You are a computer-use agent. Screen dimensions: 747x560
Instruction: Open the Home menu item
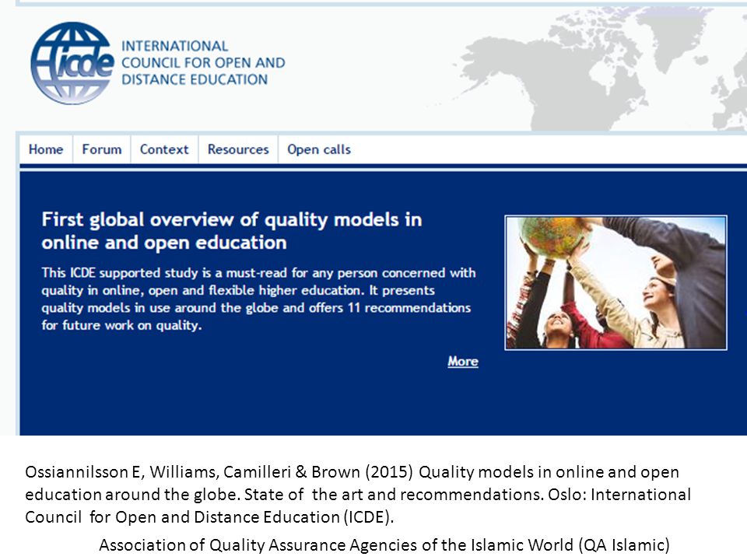pos(46,149)
